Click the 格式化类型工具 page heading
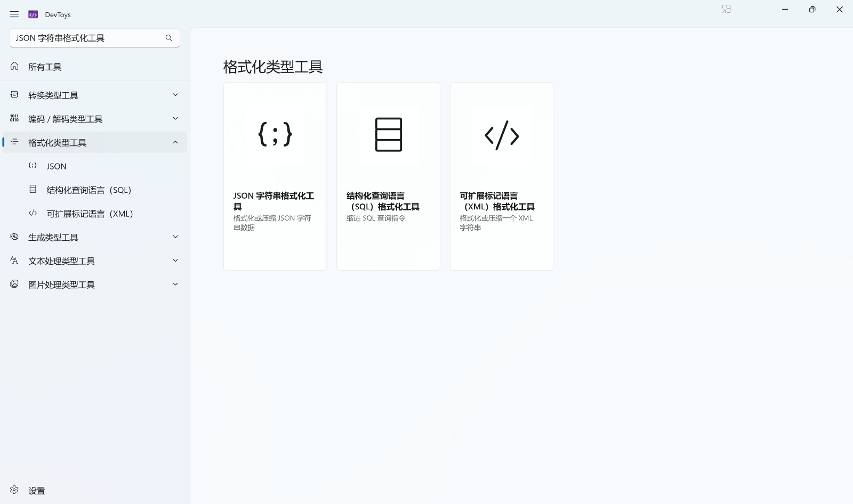853x504 pixels. click(273, 67)
